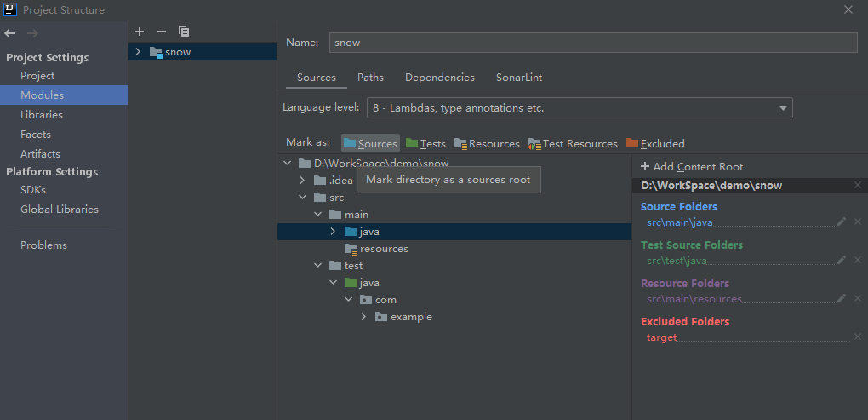Open the Paths tab
868x420 pixels.
[x=370, y=78]
